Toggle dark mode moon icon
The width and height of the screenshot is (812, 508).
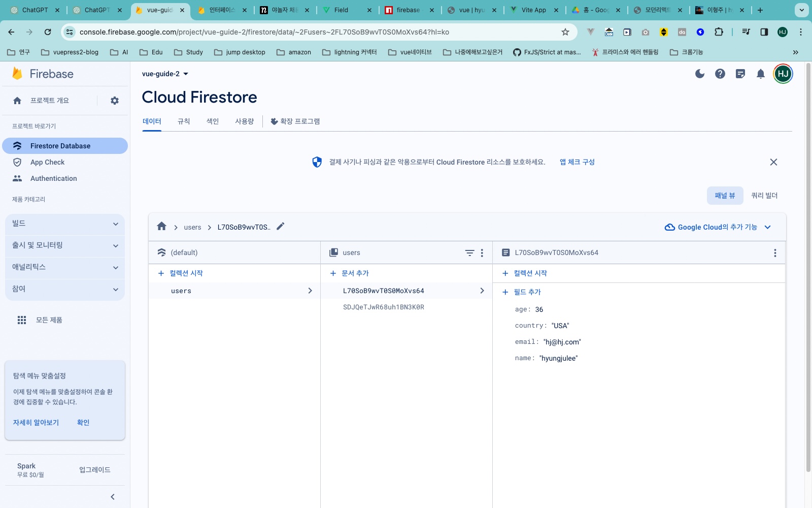click(700, 74)
